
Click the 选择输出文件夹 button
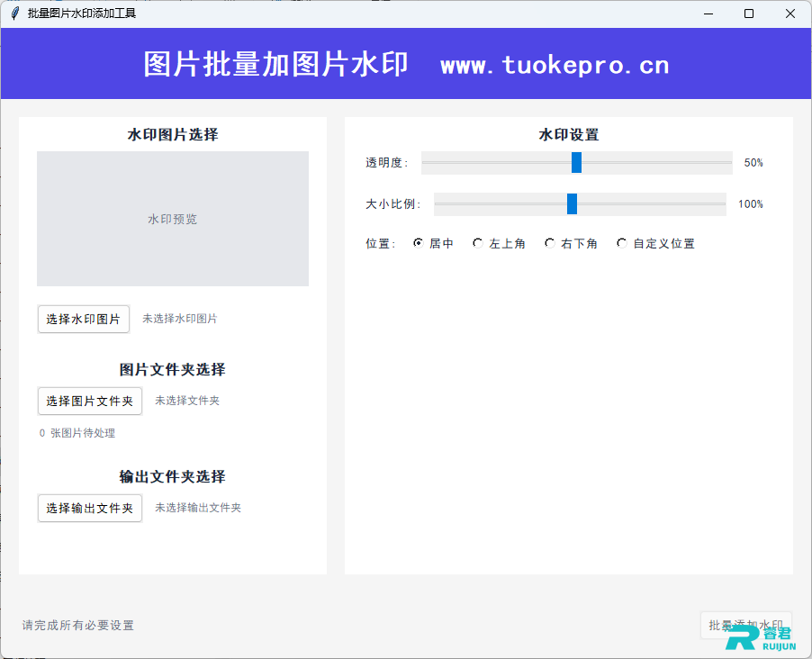[90, 509]
